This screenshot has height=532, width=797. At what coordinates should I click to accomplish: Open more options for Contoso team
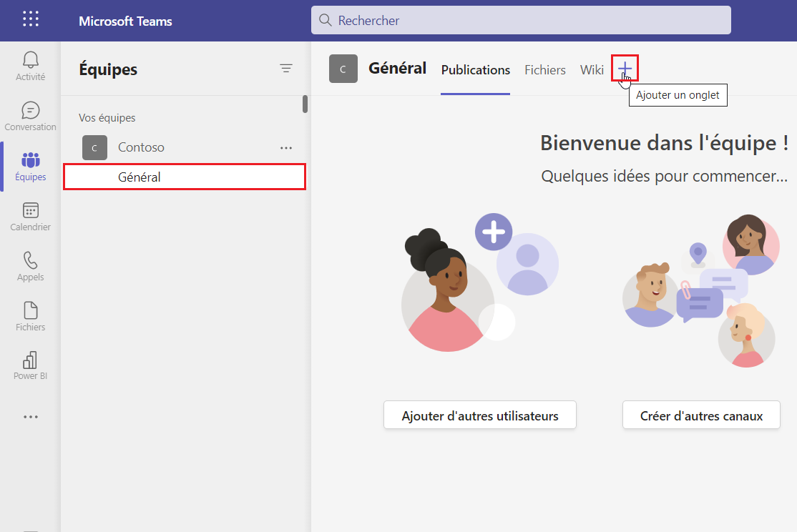[286, 148]
